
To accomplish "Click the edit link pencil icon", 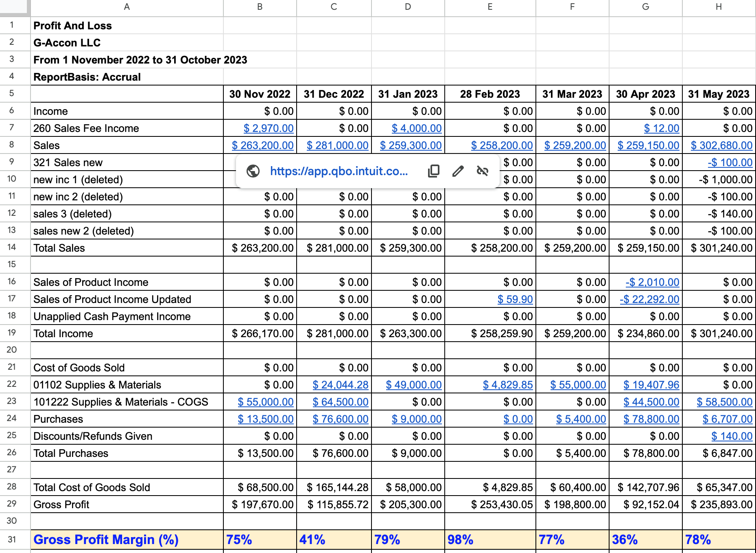I will 458,171.
